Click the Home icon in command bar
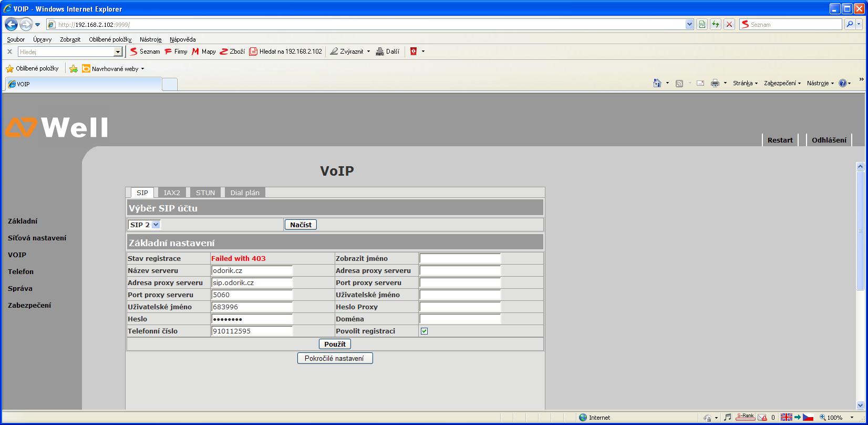This screenshot has width=868, height=425. coord(657,83)
